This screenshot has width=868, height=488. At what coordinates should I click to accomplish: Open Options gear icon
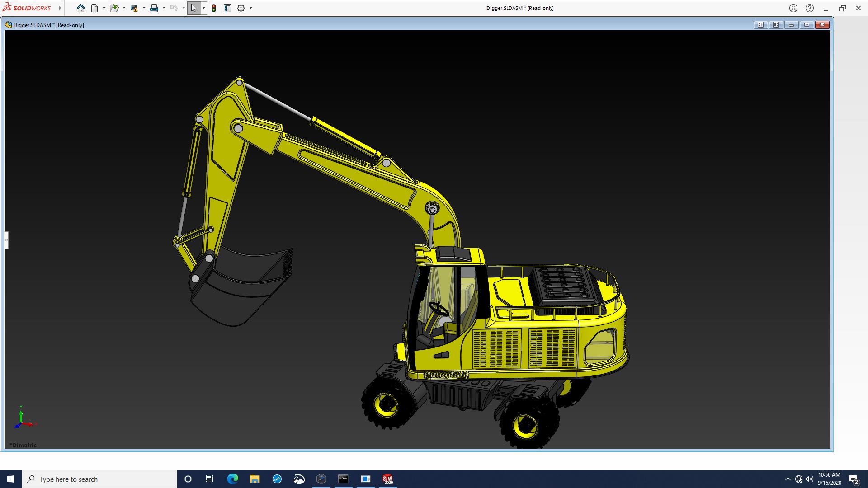click(x=241, y=8)
